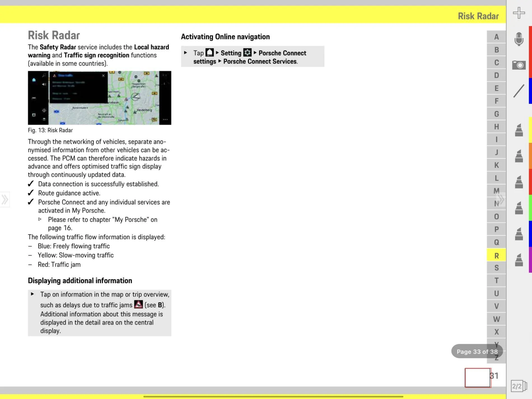Choose the line pen drawing tool
Image resolution: width=532 pixels, height=399 pixels.
coord(519,91)
